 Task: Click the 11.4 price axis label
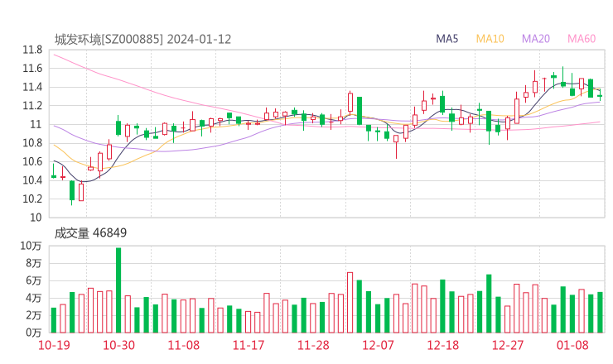[32, 87]
